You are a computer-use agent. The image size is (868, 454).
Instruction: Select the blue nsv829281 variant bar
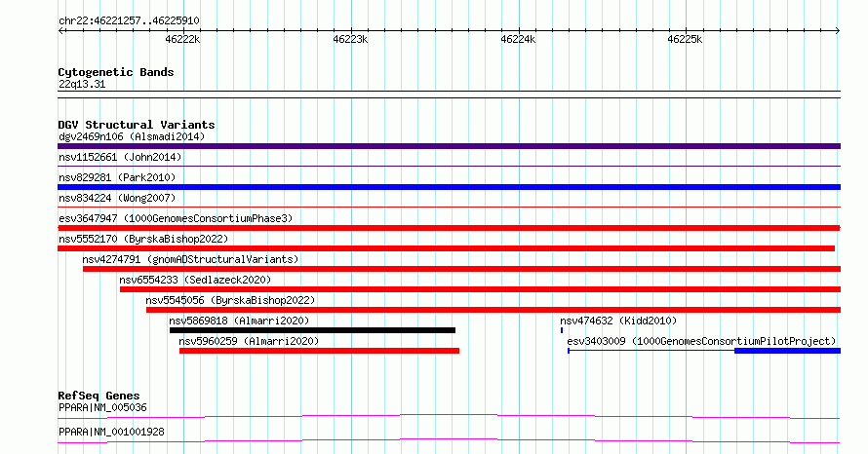coord(449,187)
